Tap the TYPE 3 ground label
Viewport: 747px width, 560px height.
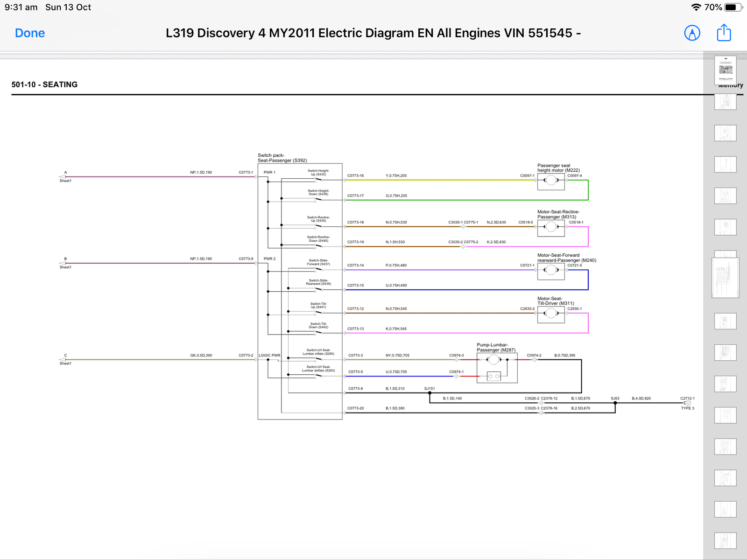point(687,408)
